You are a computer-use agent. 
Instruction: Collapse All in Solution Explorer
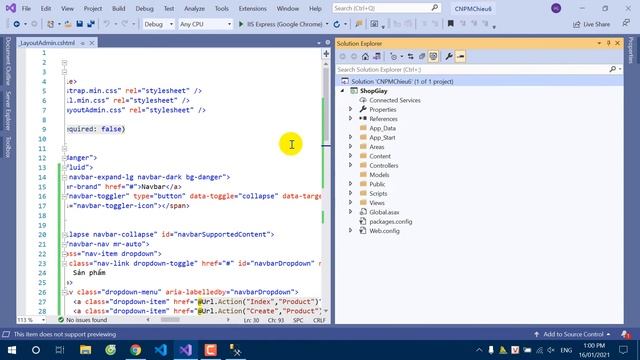click(422, 56)
